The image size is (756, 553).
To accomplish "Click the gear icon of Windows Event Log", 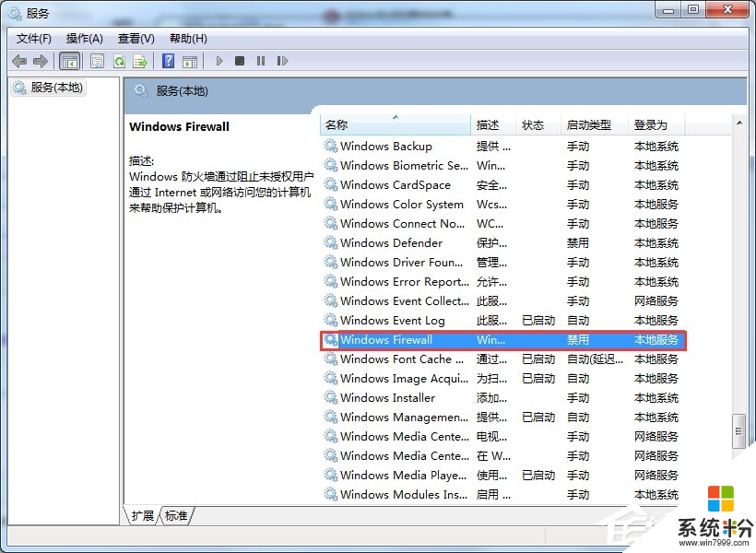I will [x=331, y=320].
